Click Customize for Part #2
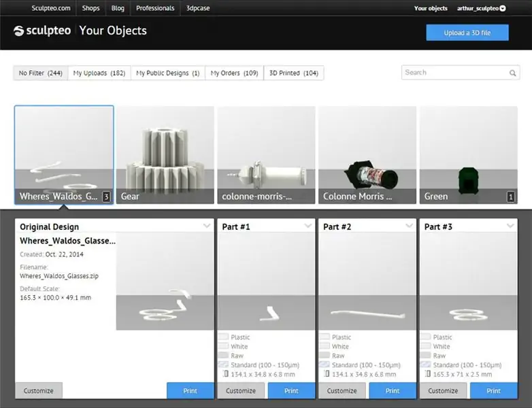532x408 pixels. click(x=342, y=391)
